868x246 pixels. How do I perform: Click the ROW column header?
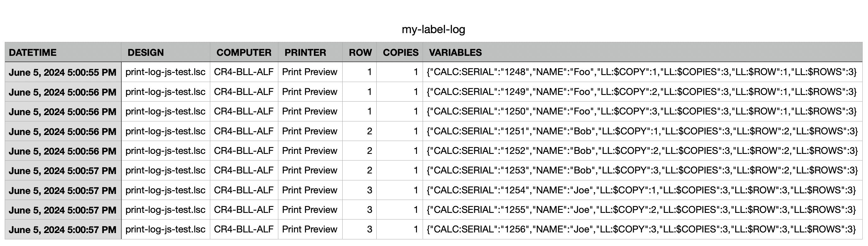click(360, 53)
